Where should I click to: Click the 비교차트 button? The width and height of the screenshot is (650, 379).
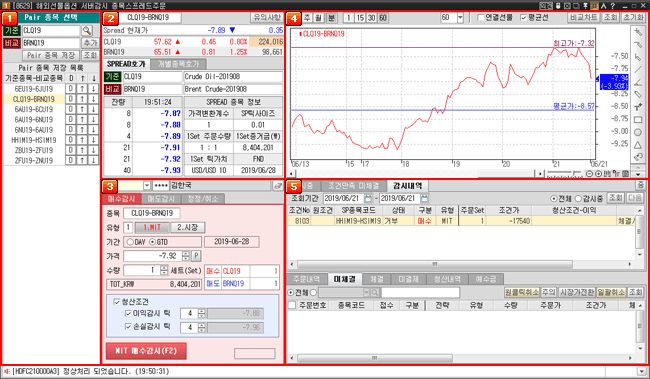(583, 17)
